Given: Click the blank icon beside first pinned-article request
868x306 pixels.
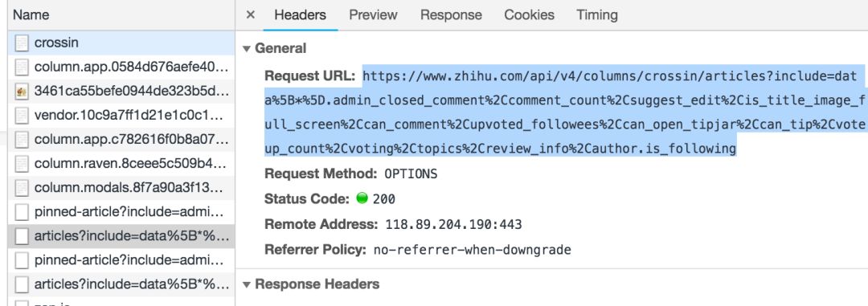Looking at the screenshot, I should [22, 212].
